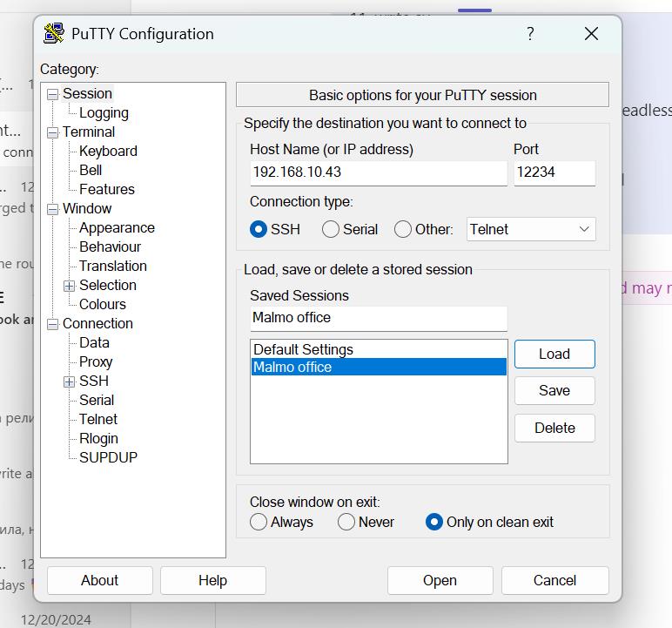The width and height of the screenshot is (672, 628).
Task: Open the SSH category
Action: click(94, 381)
